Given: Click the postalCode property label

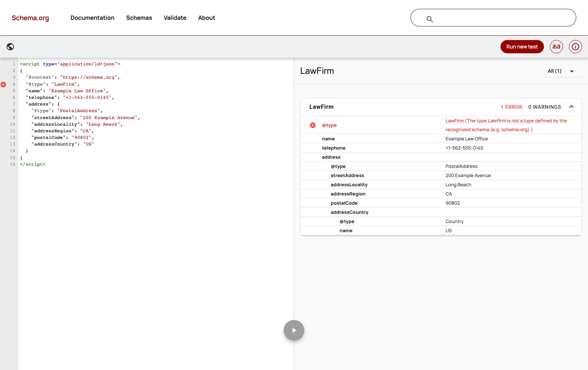Looking at the screenshot, I should 344,203.
